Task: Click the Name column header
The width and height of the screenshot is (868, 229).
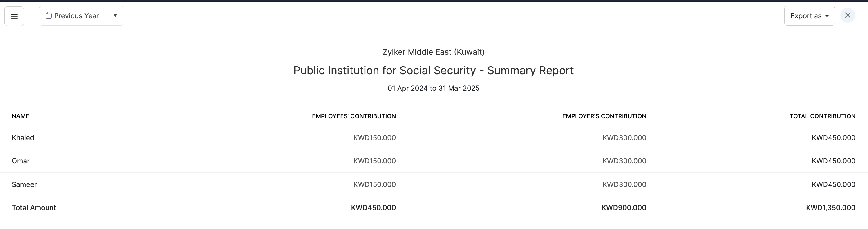Action: (x=20, y=116)
